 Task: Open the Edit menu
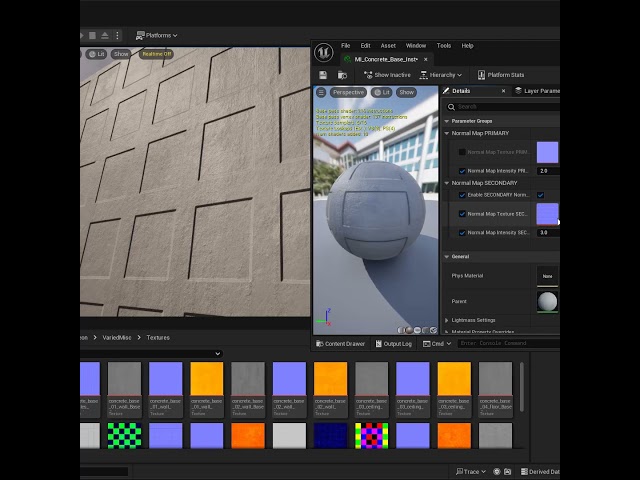click(365, 46)
